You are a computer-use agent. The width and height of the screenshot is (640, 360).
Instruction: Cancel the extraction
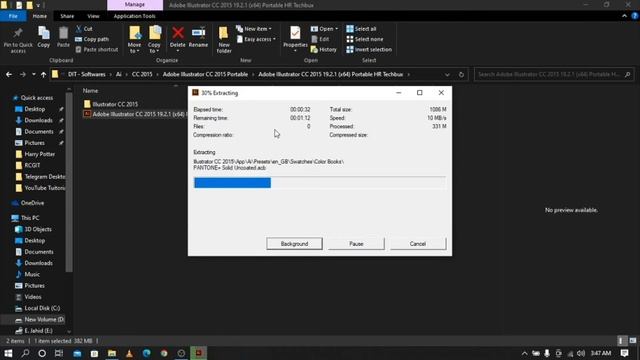click(418, 244)
